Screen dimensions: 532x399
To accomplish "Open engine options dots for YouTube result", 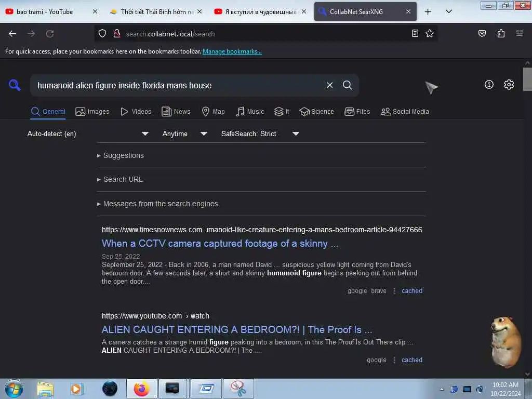I will 394,360.
